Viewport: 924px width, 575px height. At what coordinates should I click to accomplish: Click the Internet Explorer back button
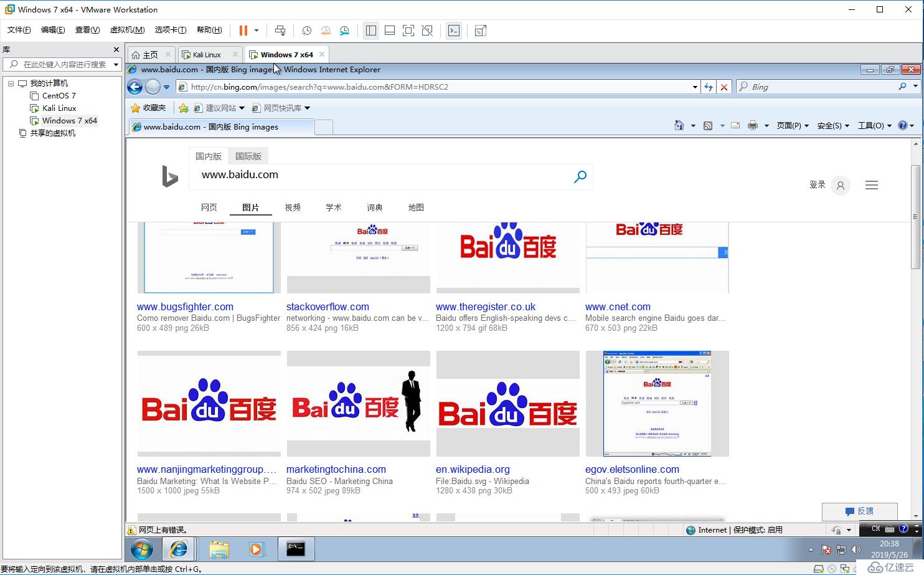[135, 87]
